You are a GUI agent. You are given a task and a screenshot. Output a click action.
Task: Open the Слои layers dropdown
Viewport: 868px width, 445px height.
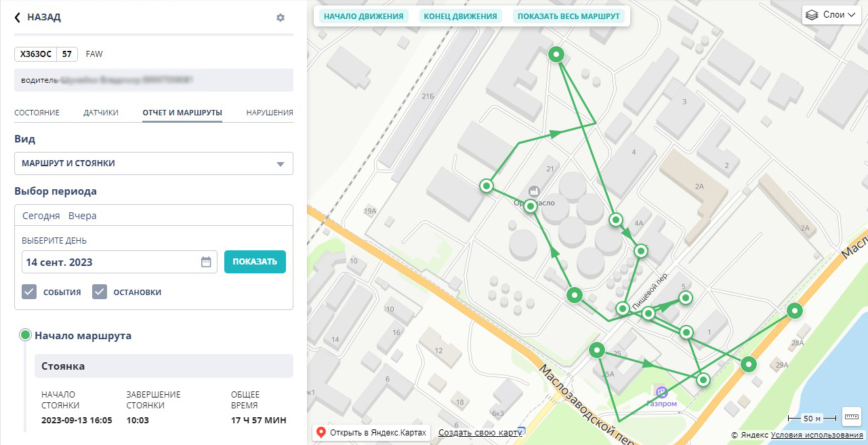pyautogui.click(x=831, y=15)
